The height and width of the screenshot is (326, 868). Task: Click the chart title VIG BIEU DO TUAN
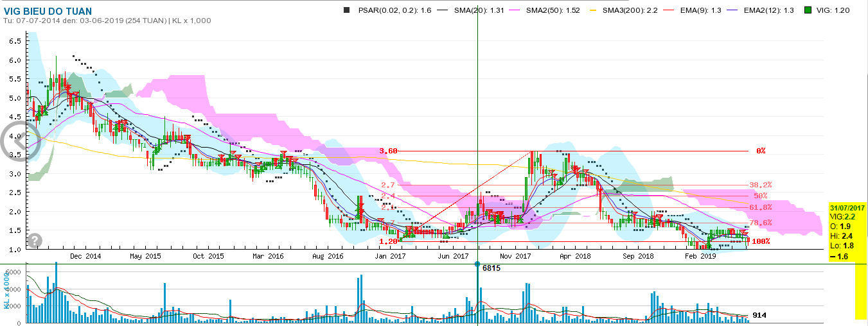pyautogui.click(x=47, y=11)
